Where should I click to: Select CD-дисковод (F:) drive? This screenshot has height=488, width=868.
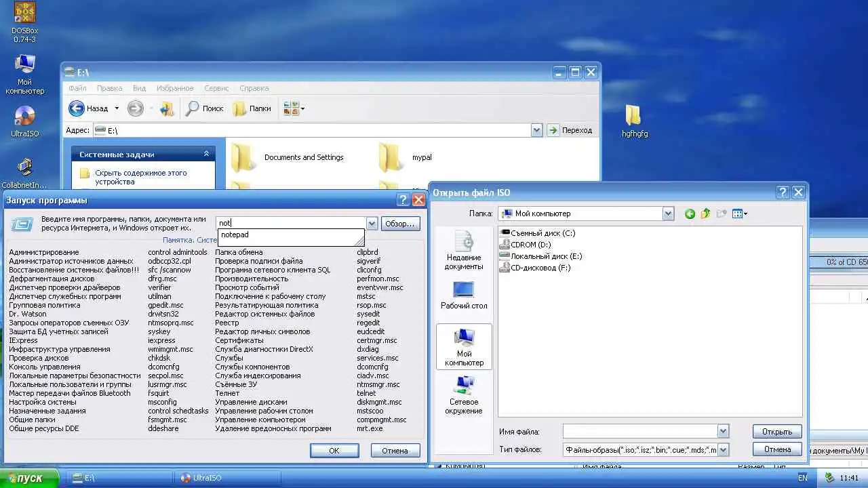(535, 268)
